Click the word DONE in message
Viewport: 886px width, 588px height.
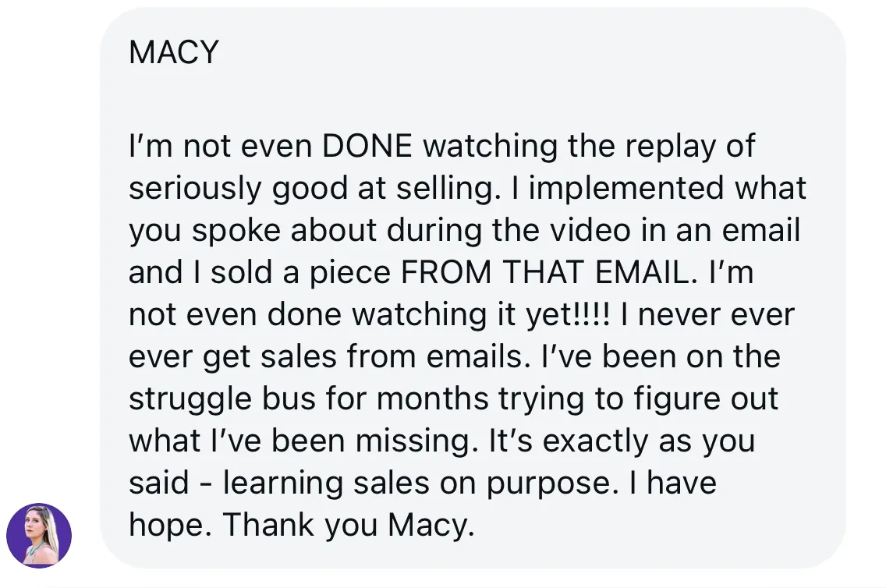click(x=367, y=146)
